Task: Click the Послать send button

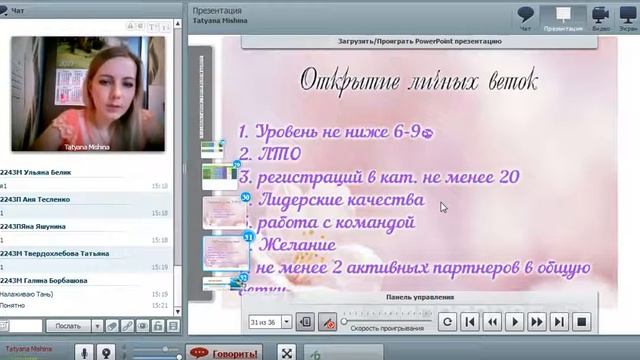Action: click(x=68, y=326)
